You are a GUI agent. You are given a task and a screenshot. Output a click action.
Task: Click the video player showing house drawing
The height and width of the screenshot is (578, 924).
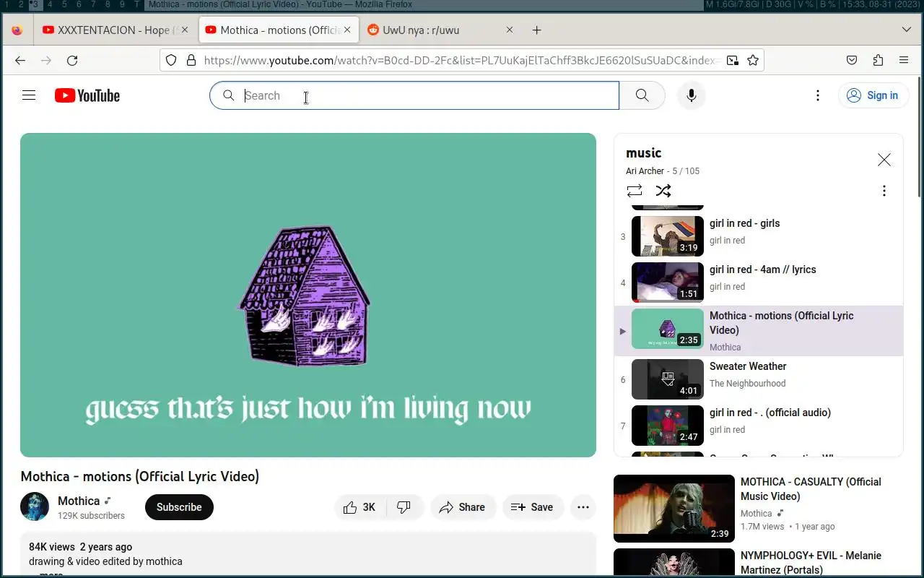coord(308,295)
